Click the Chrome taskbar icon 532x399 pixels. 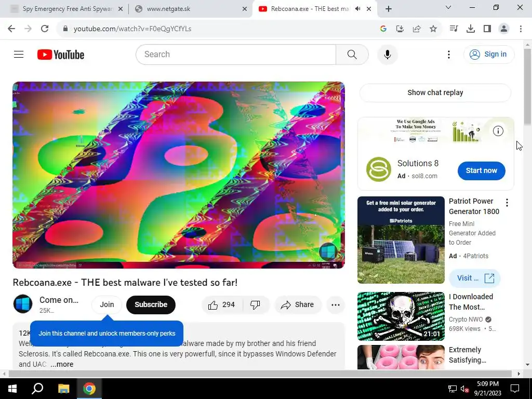point(89,389)
